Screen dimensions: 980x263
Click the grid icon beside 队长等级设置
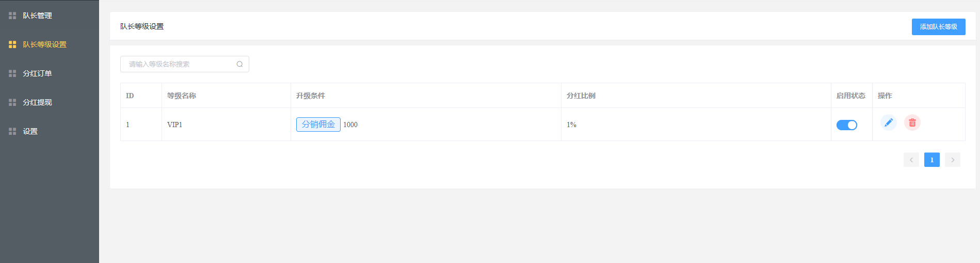(x=12, y=45)
